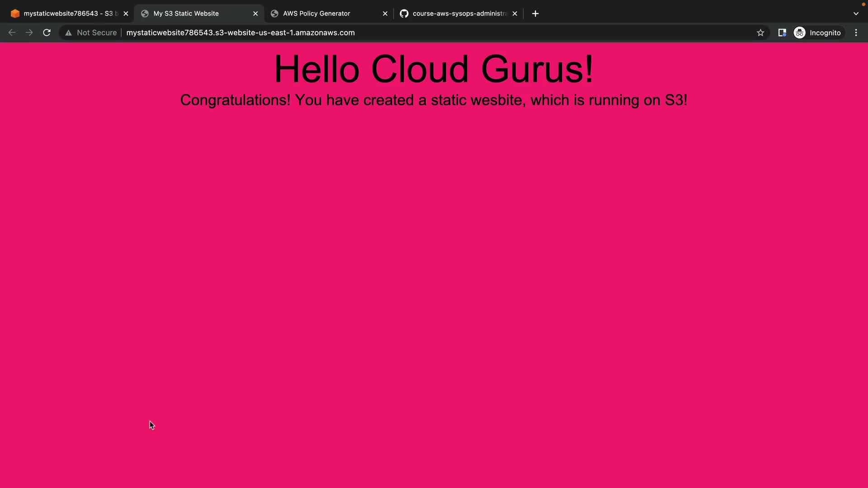Close the mystaticwebsite786543 S3 tab

pos(126,14)
